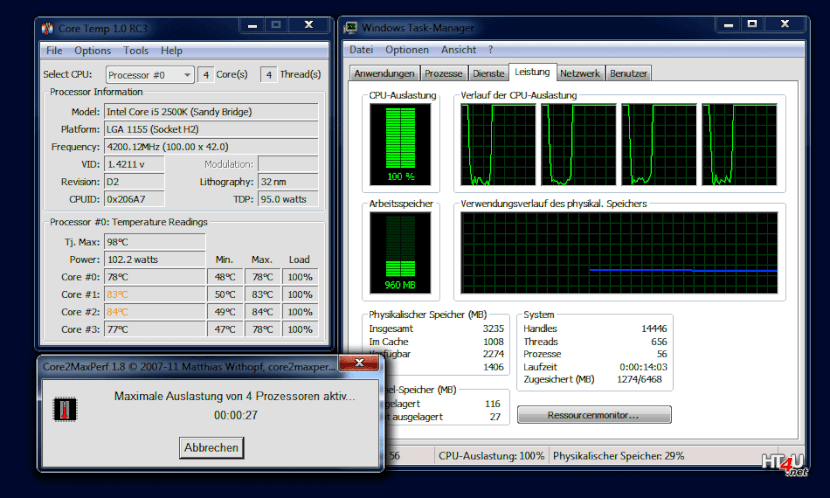Click status bar CPU-Auslastung: 100%
The height and width of the screenshot is (498, 830).
[491, 456]
